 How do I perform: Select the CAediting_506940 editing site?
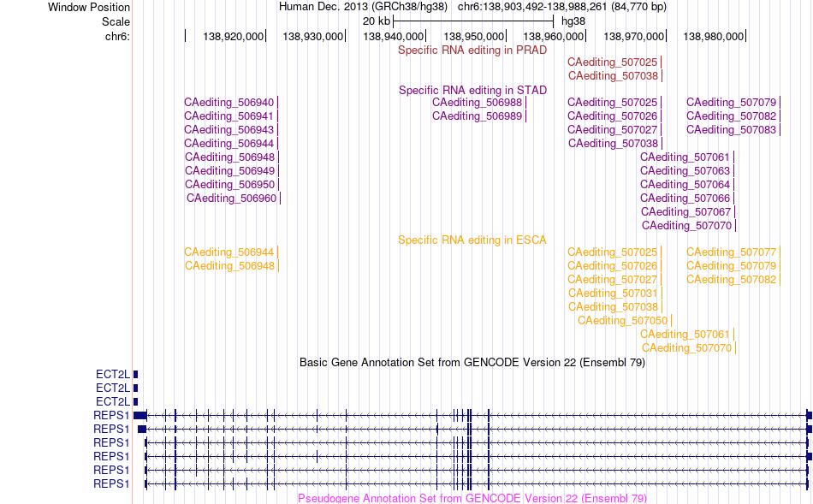[228, 103]
